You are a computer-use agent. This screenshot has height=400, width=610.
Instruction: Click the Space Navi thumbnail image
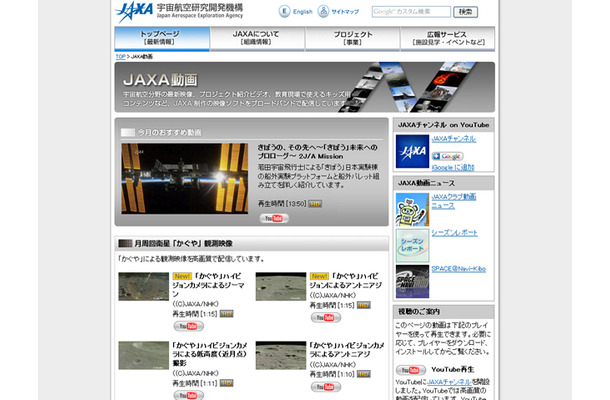(412, 281)
